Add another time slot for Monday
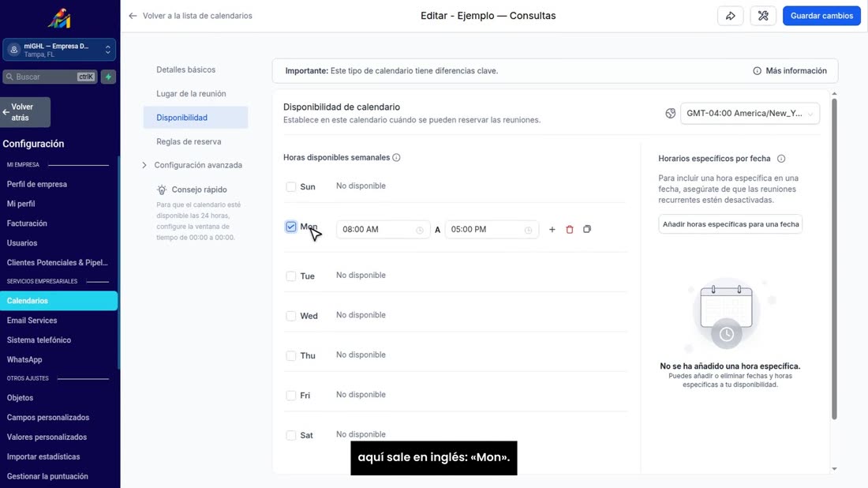Viewport: 868px width, 488px height. tap(552, 229)
